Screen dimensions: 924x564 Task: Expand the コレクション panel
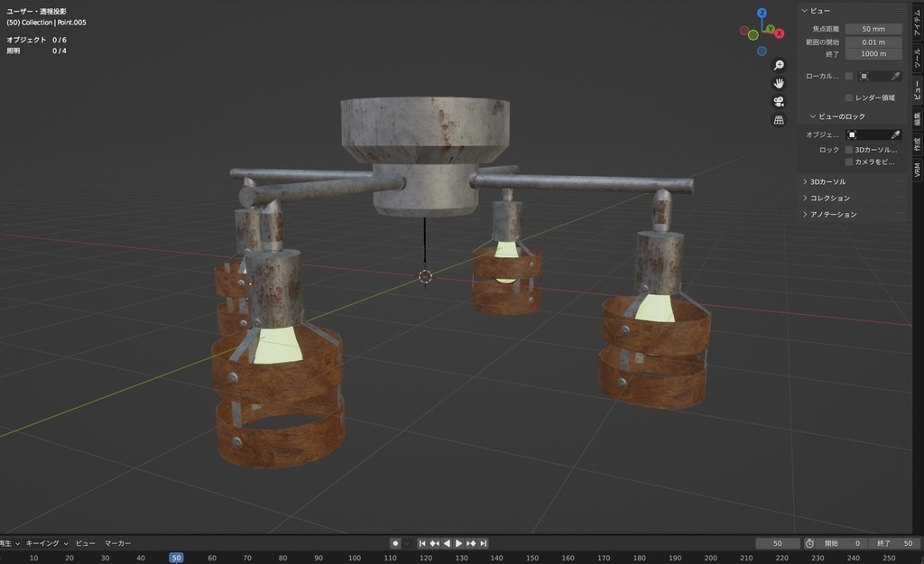coord(852,198)
